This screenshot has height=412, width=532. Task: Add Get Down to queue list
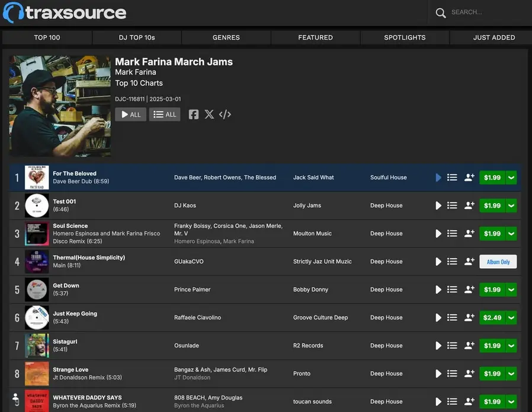[452, 289]
